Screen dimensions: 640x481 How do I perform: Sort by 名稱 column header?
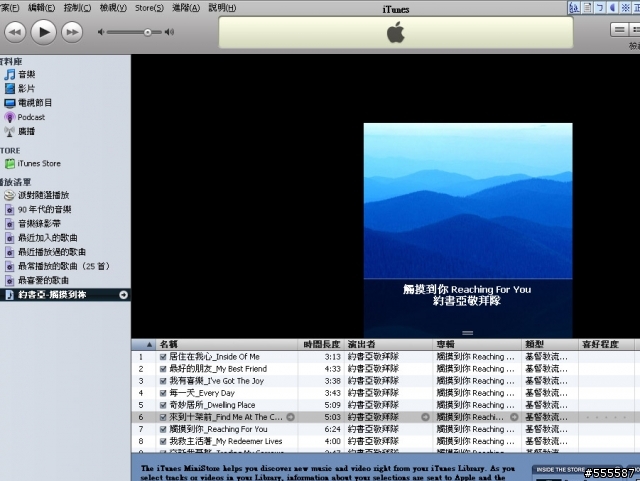pyautogui.click(x=227, y=345)
